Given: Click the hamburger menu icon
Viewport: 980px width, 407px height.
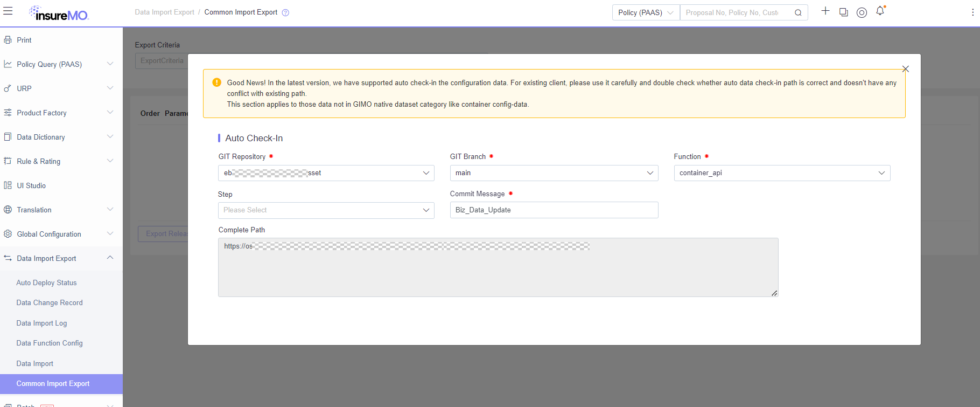Looking at the screenshot, I should coord(8,11).
